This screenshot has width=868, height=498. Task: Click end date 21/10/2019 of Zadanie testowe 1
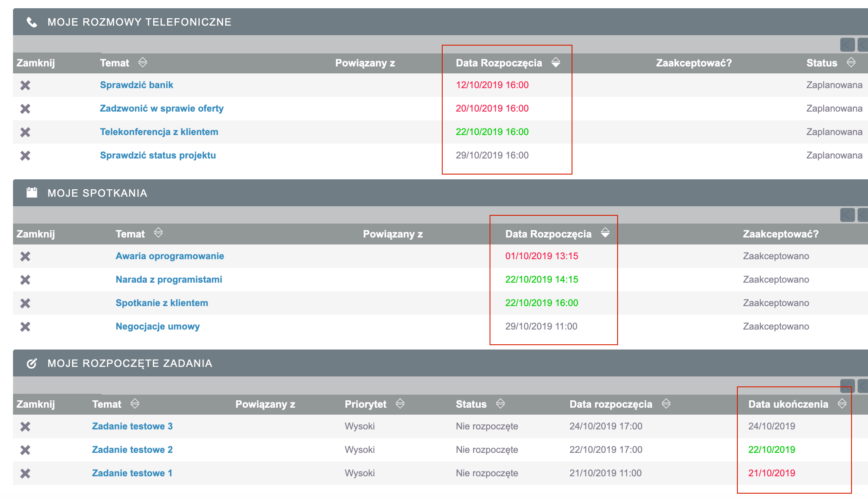click(772, 473)
